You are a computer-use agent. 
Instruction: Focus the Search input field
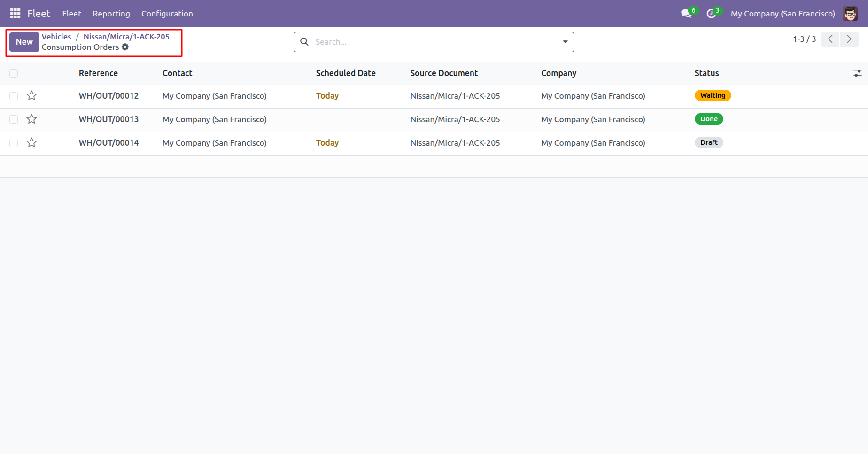point(435,42)
